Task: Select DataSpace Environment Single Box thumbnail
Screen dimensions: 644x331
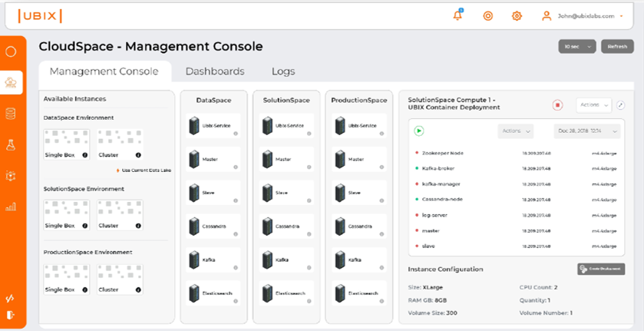Action: click(x=67, y=144)
